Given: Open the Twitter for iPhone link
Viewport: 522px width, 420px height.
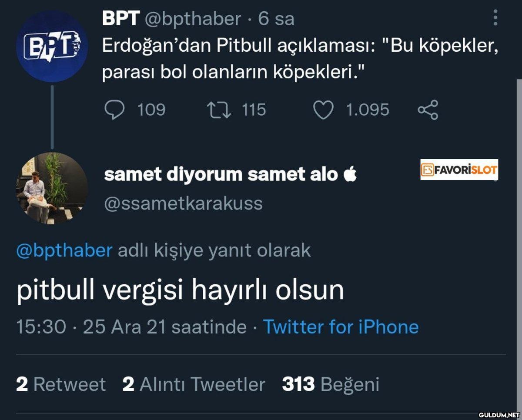Looking at the screenshot, I should pyautogui.click(x=341, y=327).
